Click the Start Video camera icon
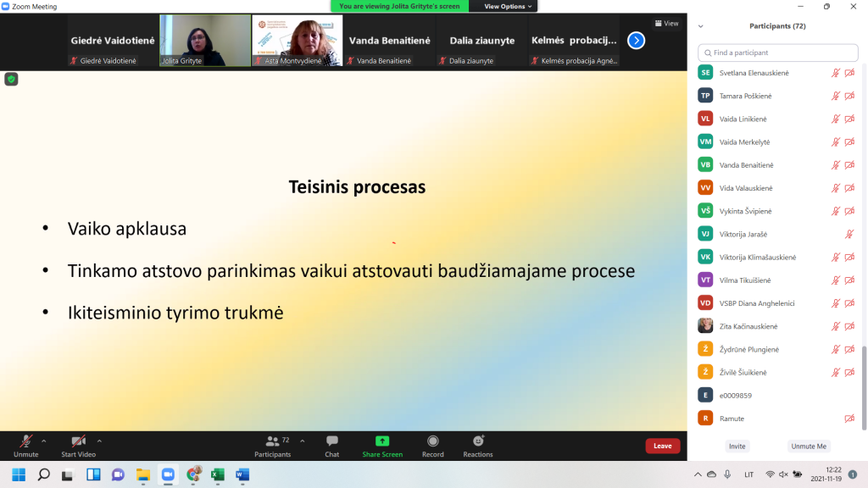The image size is (868, 488). pyautogui.click(x=78, y=441)
